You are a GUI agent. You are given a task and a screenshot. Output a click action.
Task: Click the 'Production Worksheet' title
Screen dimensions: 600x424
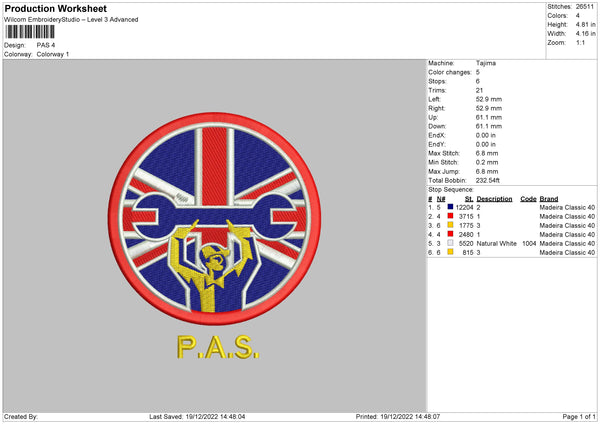coord(56,8)
